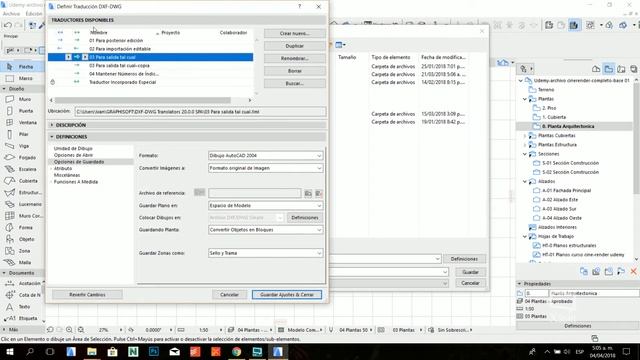Click the Archivo de referencia input field
Screen dimensions: 640x360
click(x=255, y=193)
